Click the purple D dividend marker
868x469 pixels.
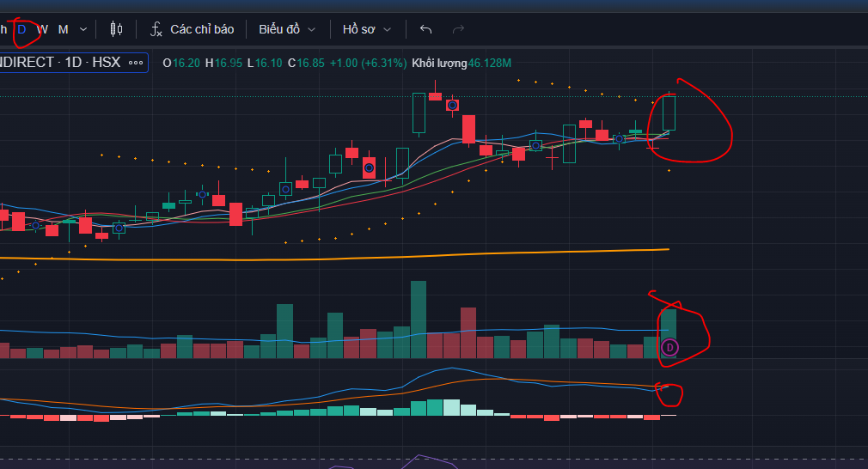(669, 347)
